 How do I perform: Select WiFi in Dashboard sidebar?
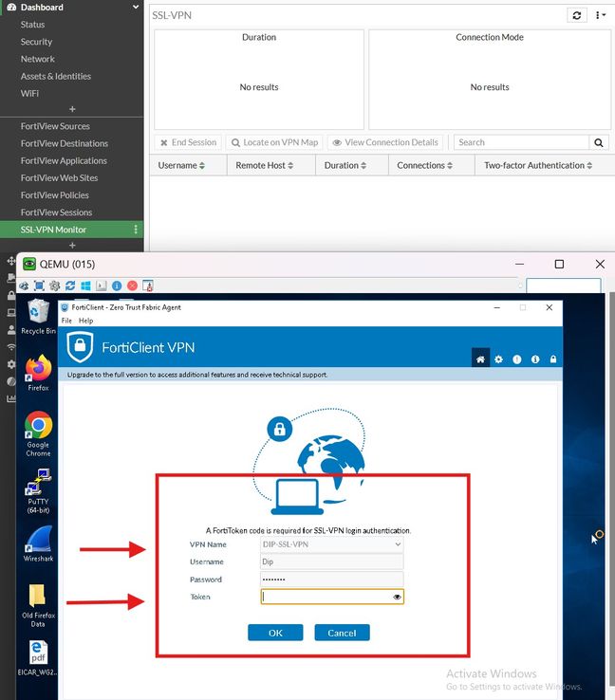tap(29, 93)
